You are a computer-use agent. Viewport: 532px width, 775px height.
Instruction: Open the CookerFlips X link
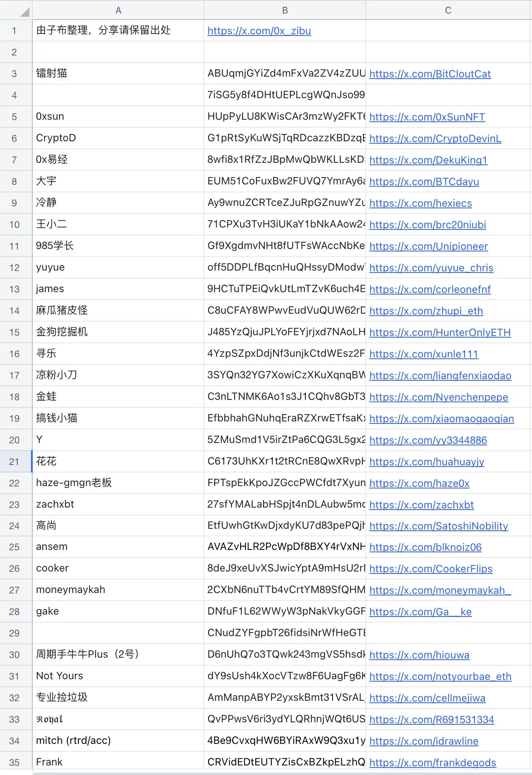pos(431,569)
